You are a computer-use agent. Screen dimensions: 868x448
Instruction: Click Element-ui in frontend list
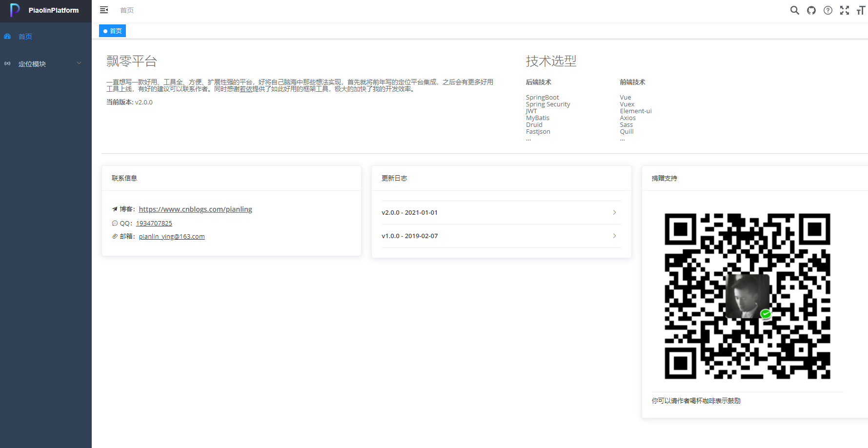pyautogui.click(x=636, y=111)
